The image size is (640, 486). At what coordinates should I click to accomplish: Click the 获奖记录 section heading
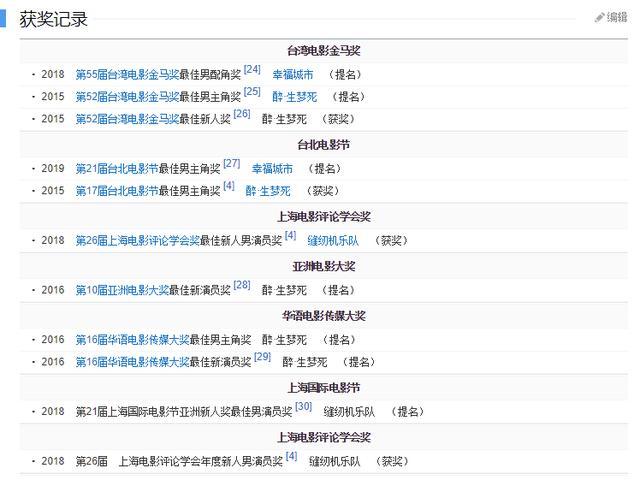[x=53, y=19]
